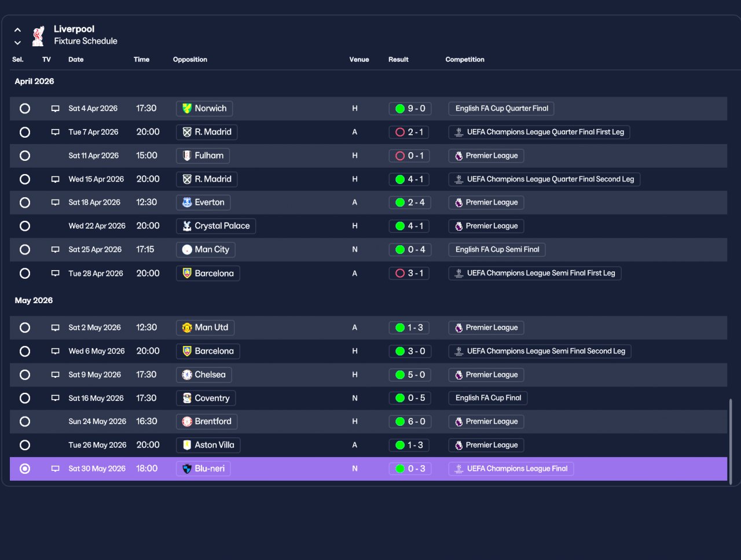Select the Aston Villa fixture radio button

[25, 445]
